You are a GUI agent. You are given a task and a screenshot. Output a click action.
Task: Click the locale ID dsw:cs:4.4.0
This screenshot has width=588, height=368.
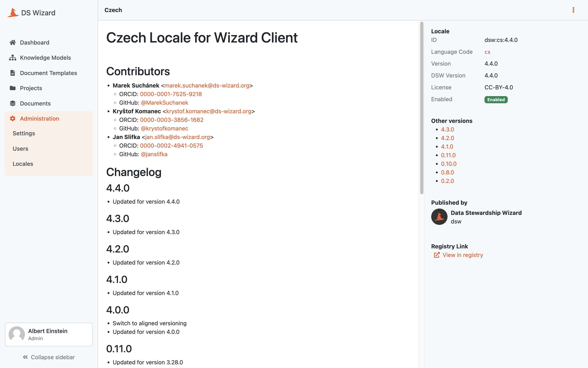501,40
